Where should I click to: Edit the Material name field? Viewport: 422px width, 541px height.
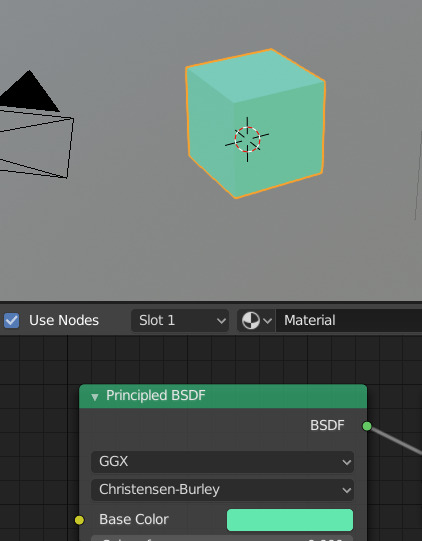(349, 321)
